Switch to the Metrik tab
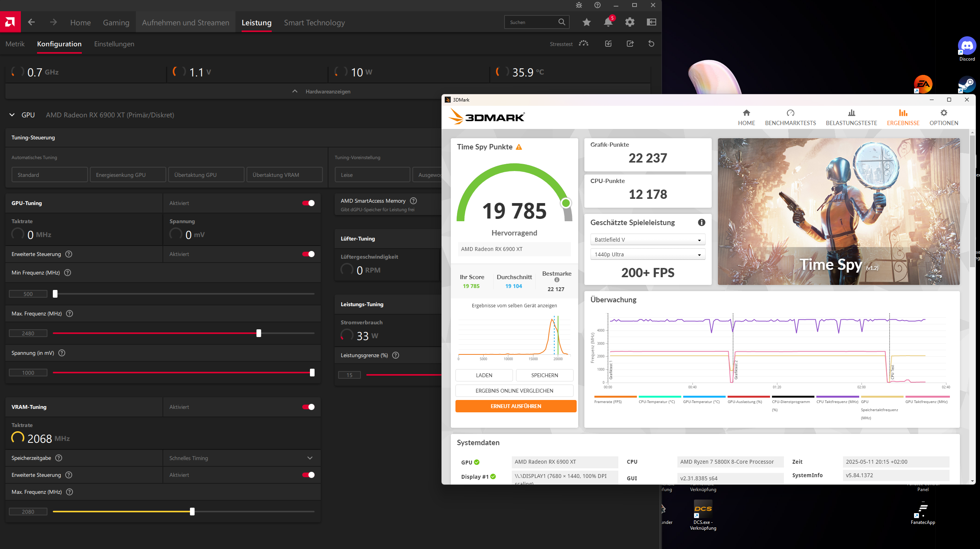This screenshot has height=549, width=980. click(15, 44)
